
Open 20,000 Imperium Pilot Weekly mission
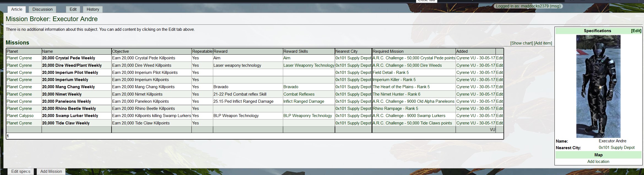[x=70, y=73]
